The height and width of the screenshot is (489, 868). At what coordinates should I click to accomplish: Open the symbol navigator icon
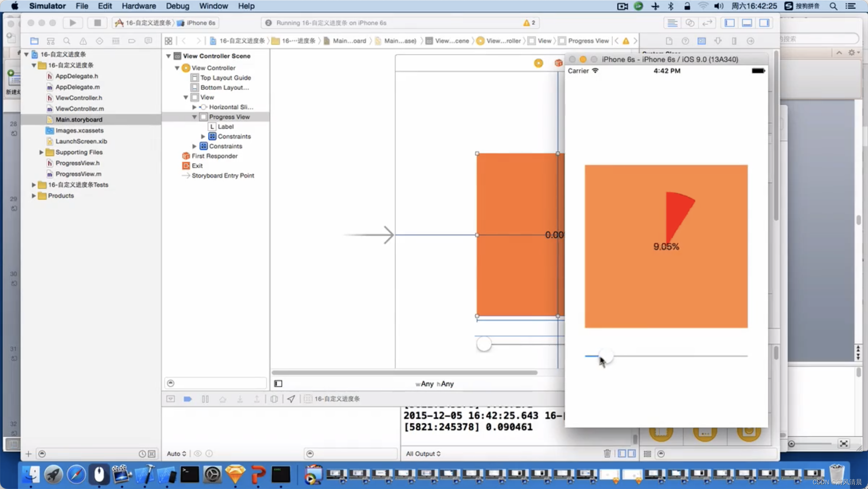(51, 41)
